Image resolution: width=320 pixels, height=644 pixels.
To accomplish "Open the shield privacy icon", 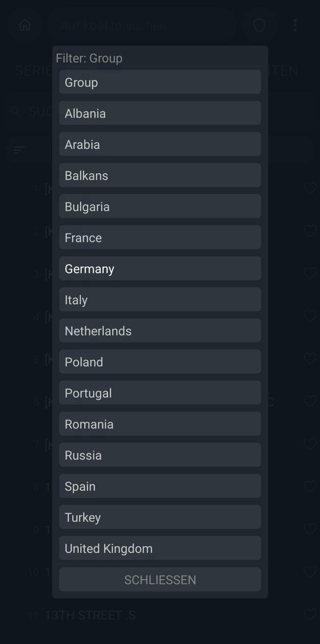I will (x=259, y=25).
